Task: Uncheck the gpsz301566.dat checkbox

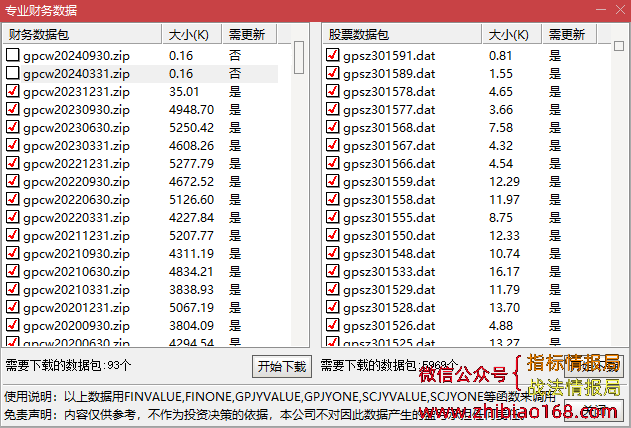Action: coord(332,163)
